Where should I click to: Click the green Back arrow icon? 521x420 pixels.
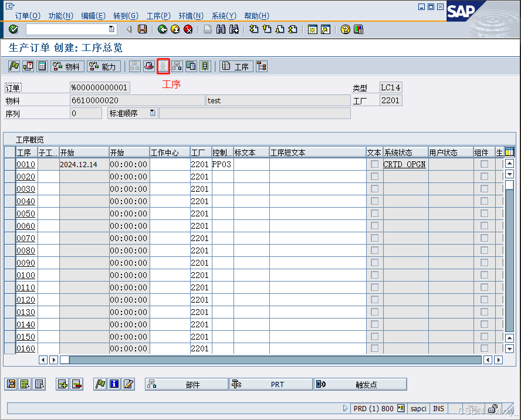162,29
